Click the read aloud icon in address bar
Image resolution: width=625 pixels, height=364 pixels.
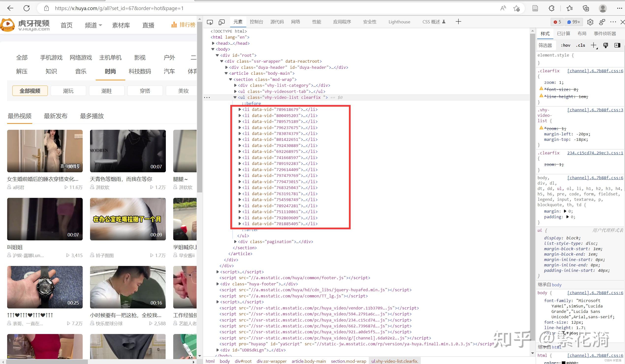point(503,8)
